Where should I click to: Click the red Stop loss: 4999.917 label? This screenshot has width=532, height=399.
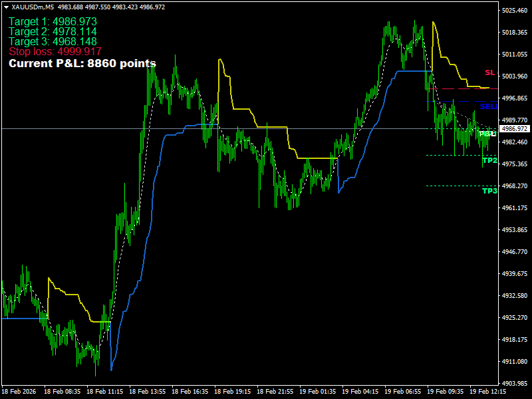55,51
